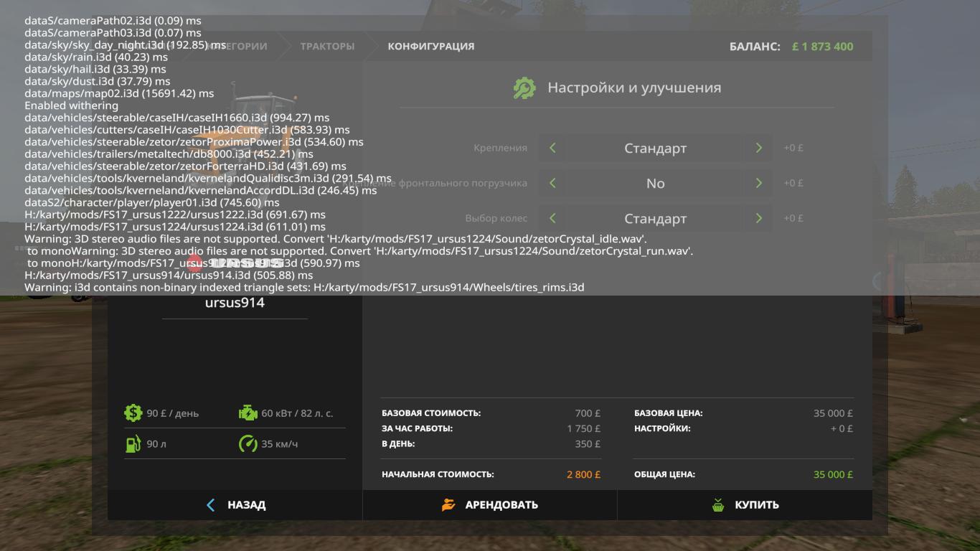Screen dimensions: 980x551
Task: Click the fuel pump capacity icon
Action: (x=133, y=444)
